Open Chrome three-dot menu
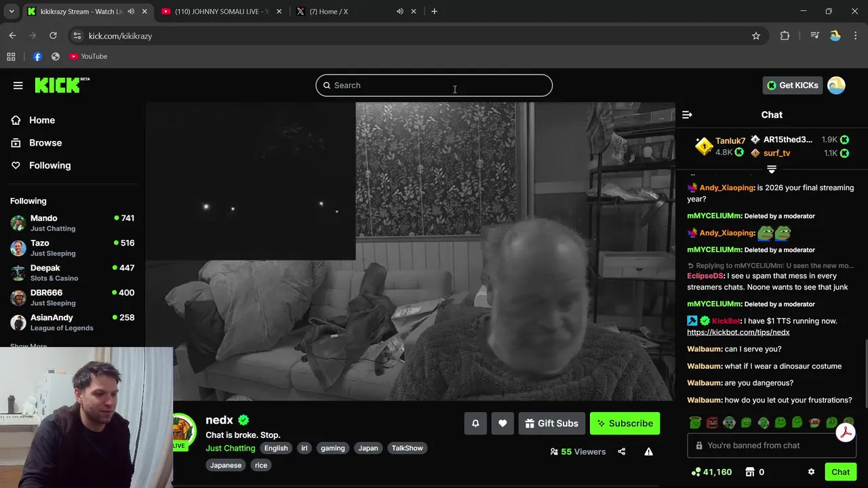This screenshot has width=868, height=488. (856, 36)
